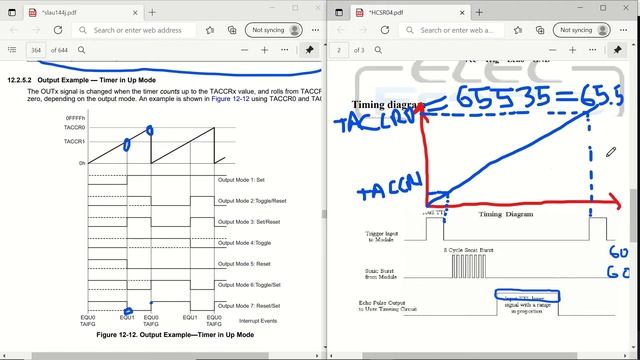Image resolution: width=640 pixels, height=360 pixels.
Task: Click Not syncing profile button in right window
Action: click(582, 30)
